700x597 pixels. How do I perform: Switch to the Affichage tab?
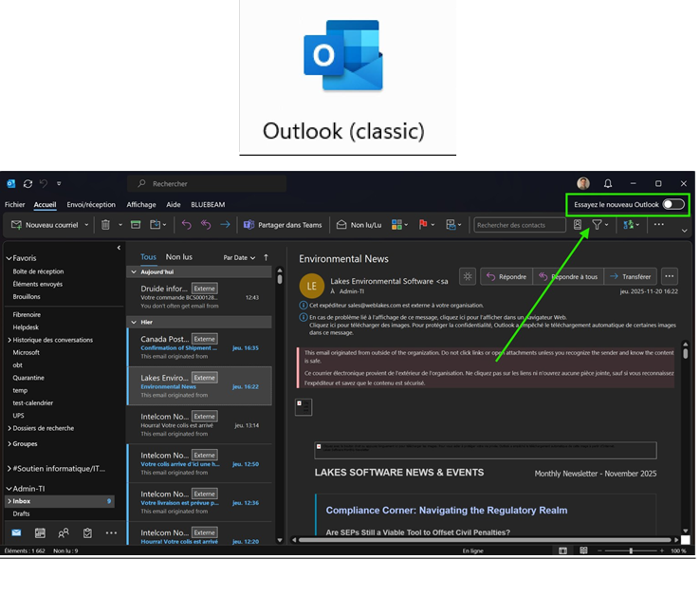(x=141, y=205)
